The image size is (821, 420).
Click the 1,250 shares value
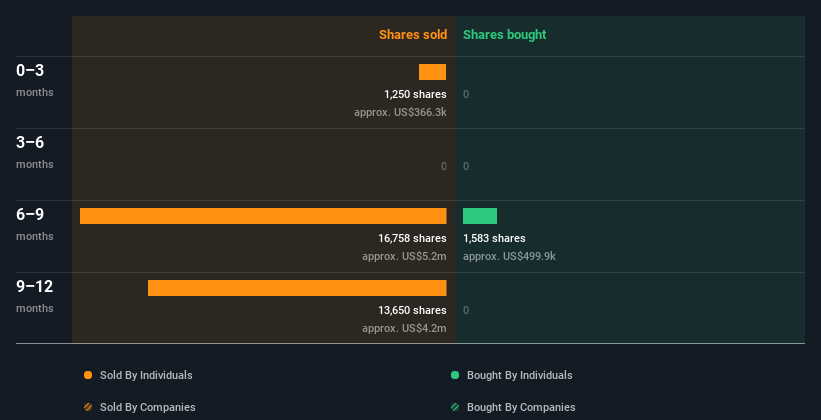415,94
